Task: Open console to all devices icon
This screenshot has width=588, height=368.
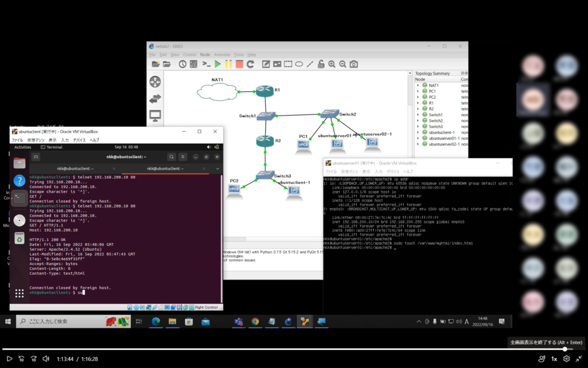Action: (206, 64)
